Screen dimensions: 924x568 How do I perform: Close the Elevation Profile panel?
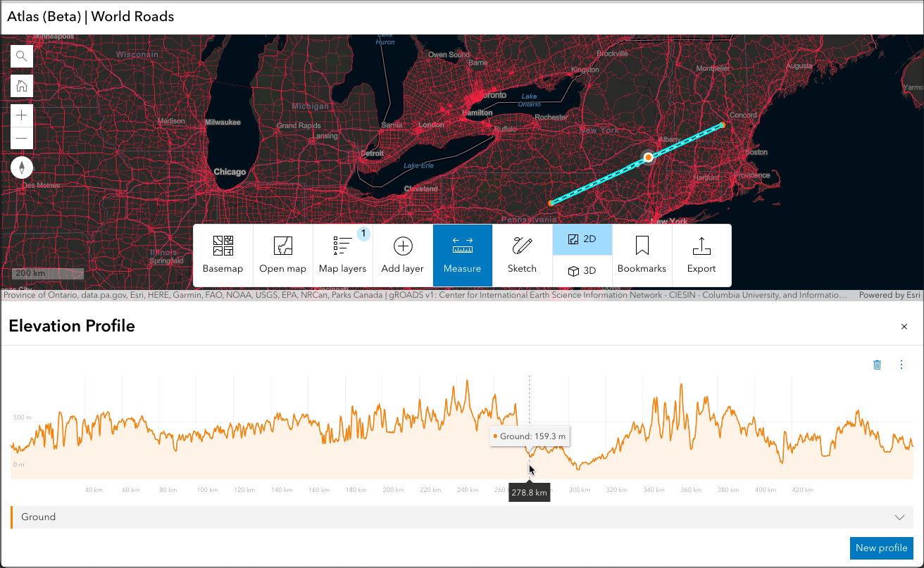(x=904, y=327)
